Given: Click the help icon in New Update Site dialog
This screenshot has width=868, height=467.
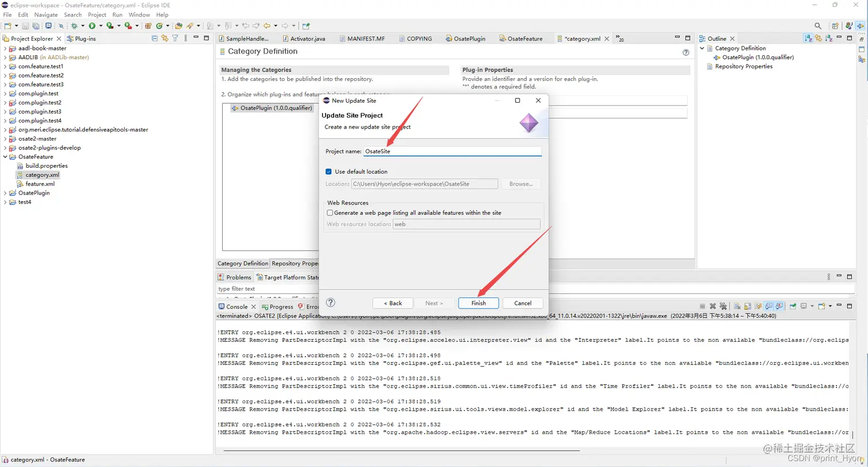Looking at the screenshot, I should (x=331, y=303).
